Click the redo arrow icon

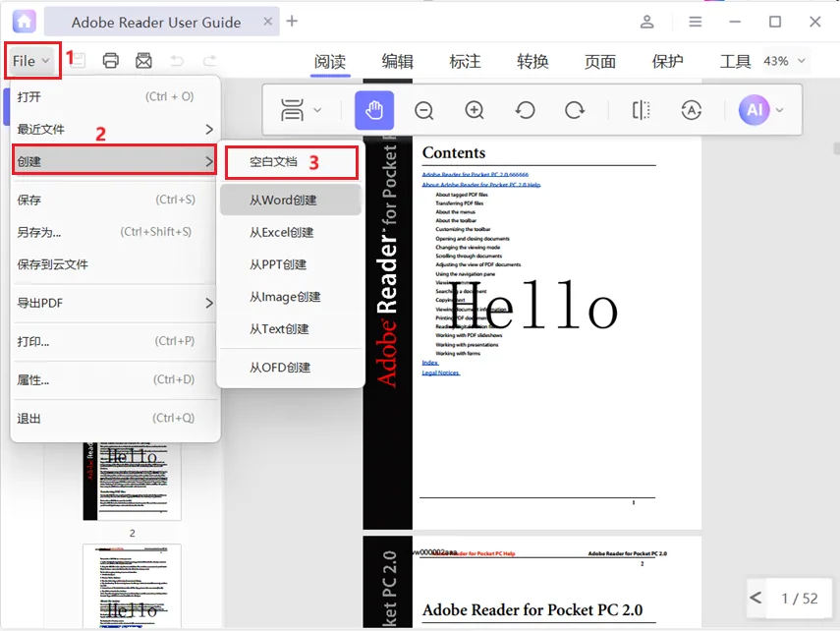[210, 61]
